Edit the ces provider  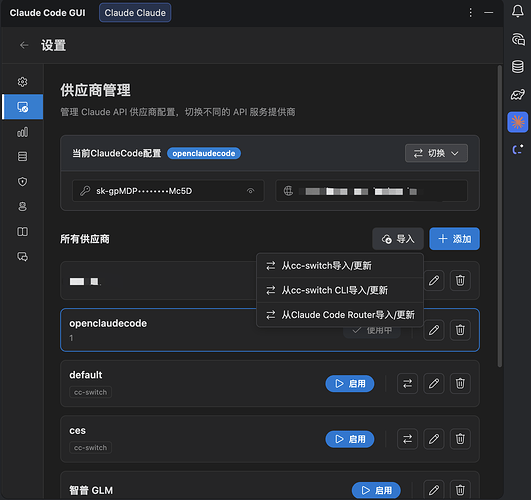434,439
